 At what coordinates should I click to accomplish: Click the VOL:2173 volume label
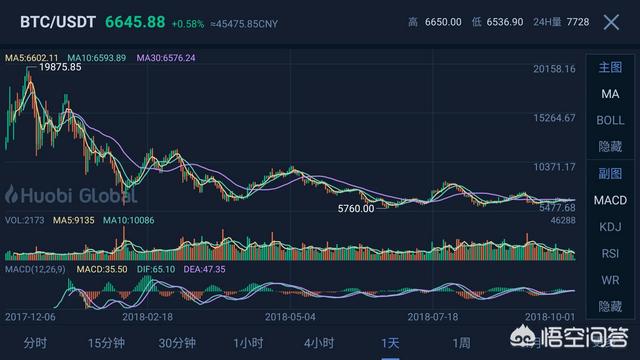[x=24, y=220]
